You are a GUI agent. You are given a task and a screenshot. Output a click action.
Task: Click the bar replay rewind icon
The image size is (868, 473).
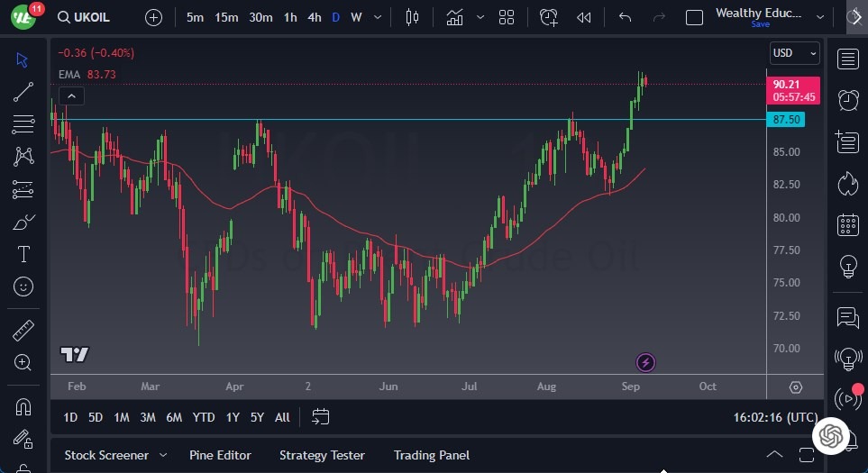pos(584,17)
